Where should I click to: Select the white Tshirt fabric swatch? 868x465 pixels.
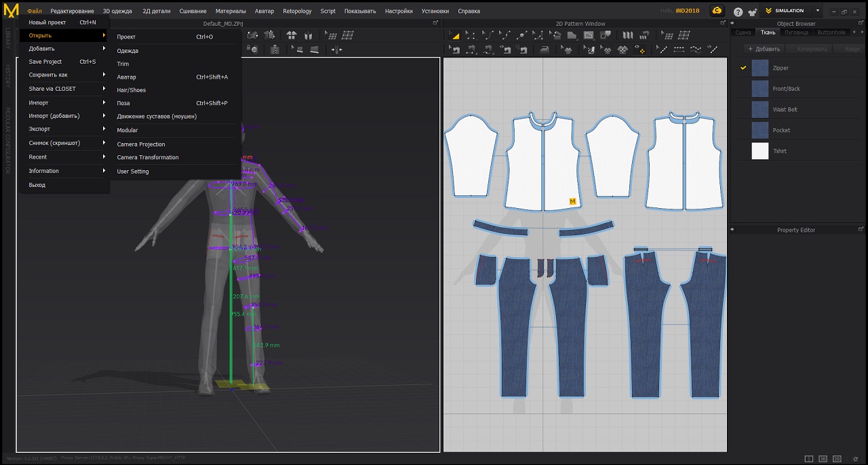(x=760, y=151)
